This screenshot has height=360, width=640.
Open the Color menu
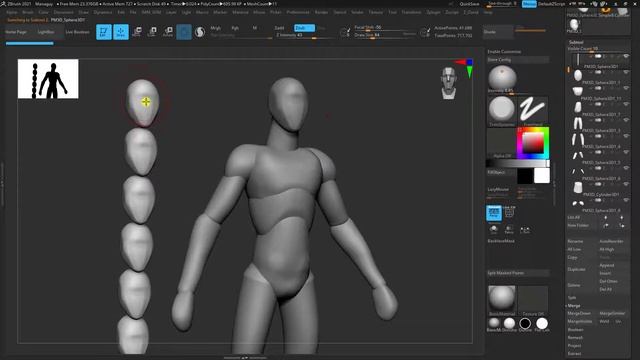[43, 12]
